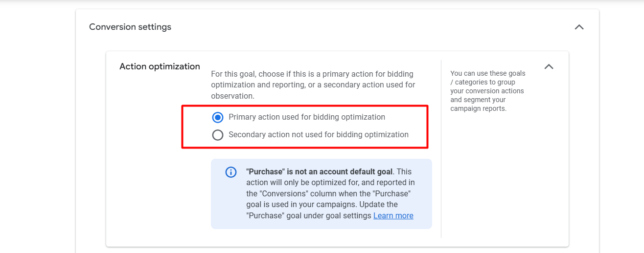Open the Learn more link
This screenshot has width=644, height=253.
393,215
